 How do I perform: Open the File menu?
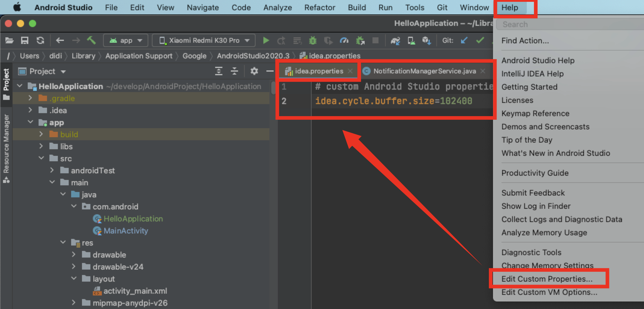tap(111, 8)
